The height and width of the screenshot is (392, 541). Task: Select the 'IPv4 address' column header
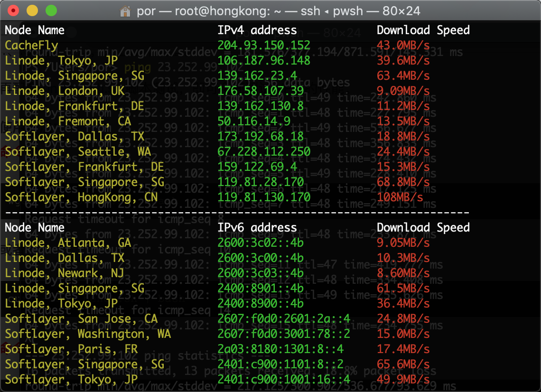[x=257, y=30]
